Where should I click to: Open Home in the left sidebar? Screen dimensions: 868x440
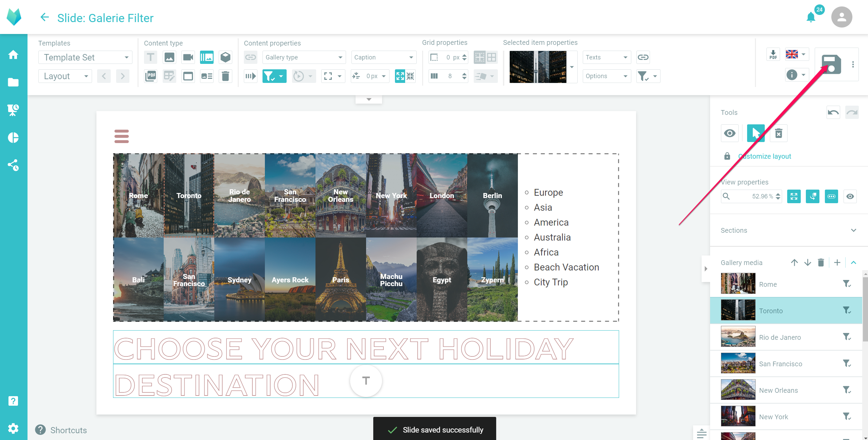pyautogui.click(x=13, y=55)
